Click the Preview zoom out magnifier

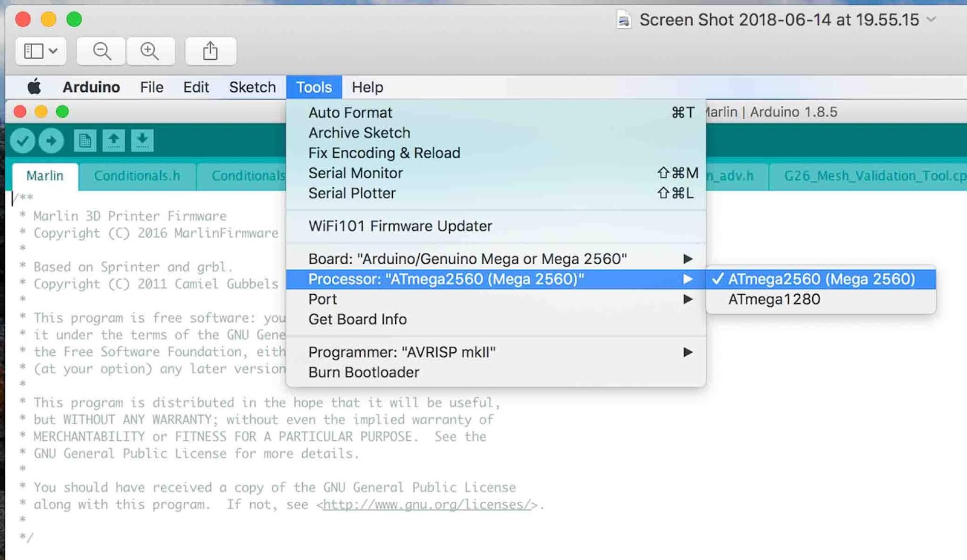pyautogui.click(x=102, y=51)
